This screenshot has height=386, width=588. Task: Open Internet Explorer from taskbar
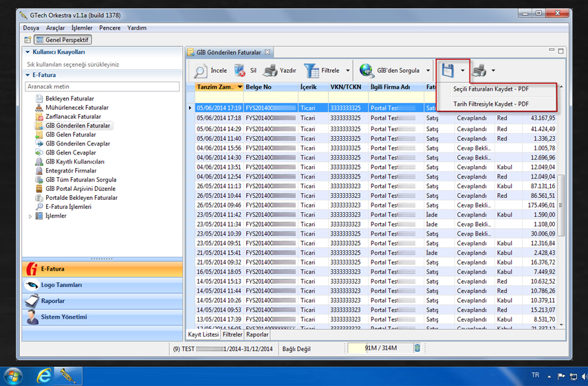click(x=44, y=376)
